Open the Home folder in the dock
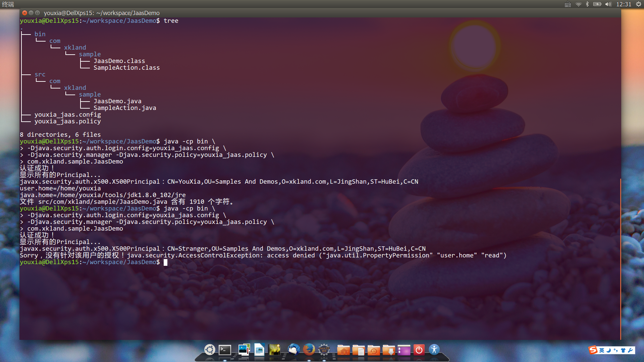This screenshot has height=362, width=644. click(x=343, y=350)
